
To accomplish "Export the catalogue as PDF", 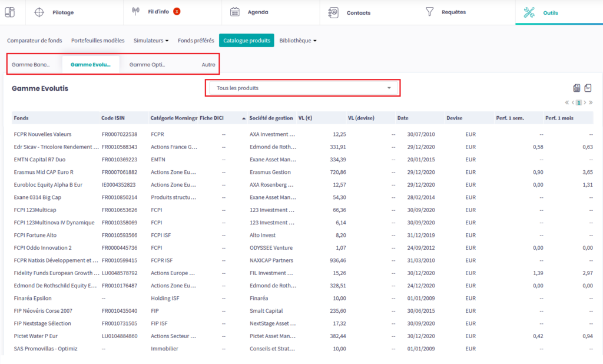I will [x=588, y=88].
